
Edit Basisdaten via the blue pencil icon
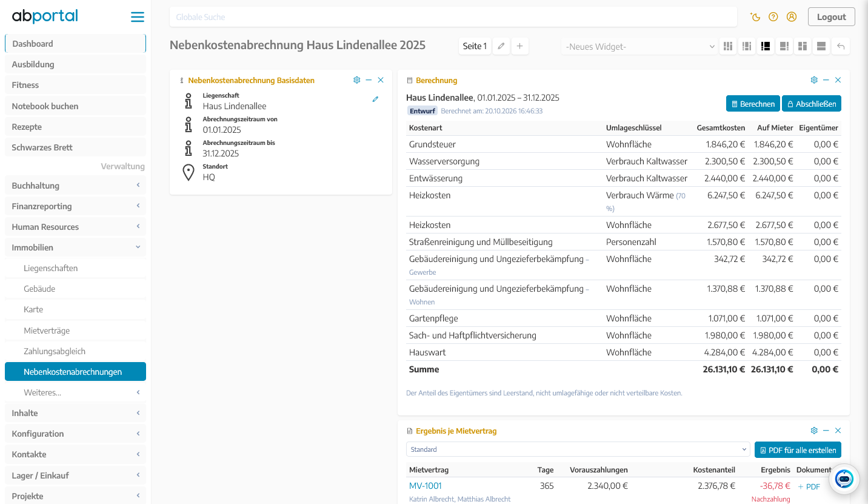coord(375,99)
